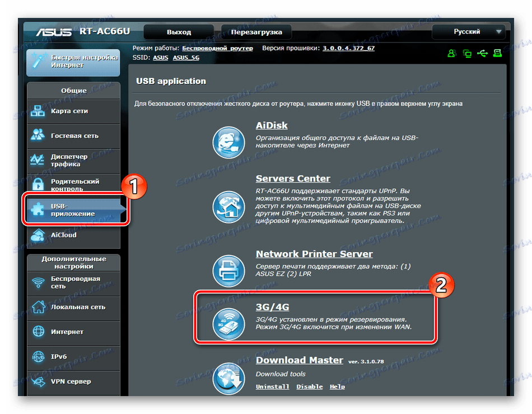
Task: Click the ASUS SSID link
Action: click(161, 58)
